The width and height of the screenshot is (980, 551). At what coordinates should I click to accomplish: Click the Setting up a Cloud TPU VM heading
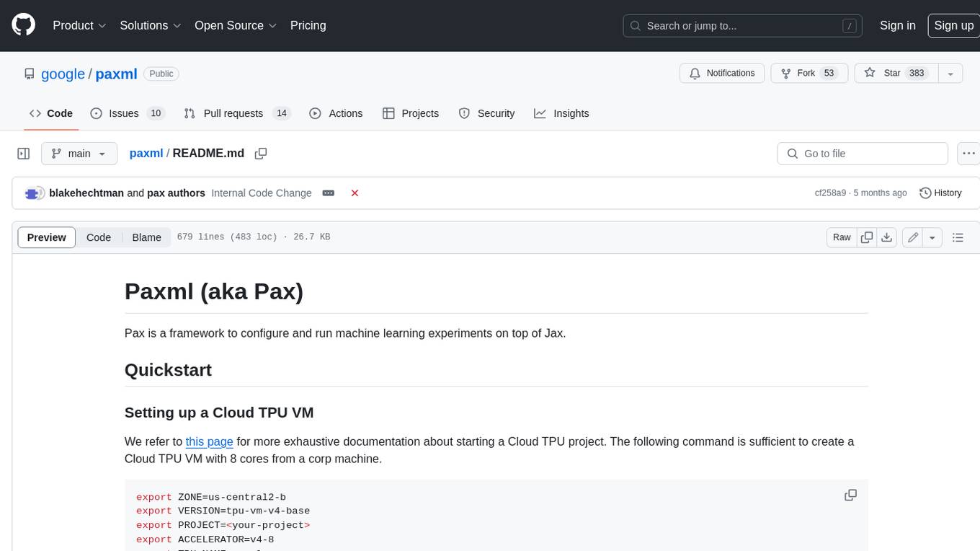click(x=219, y=413)
